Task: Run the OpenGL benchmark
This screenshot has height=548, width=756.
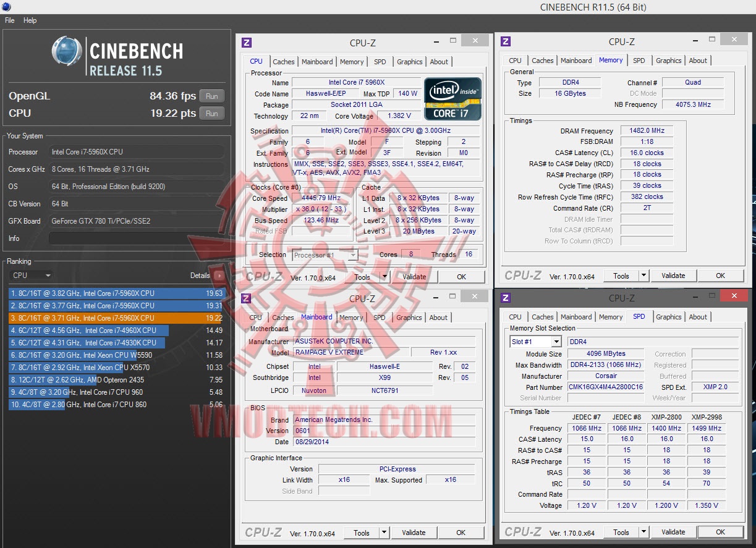Action: tap(212, 96)
